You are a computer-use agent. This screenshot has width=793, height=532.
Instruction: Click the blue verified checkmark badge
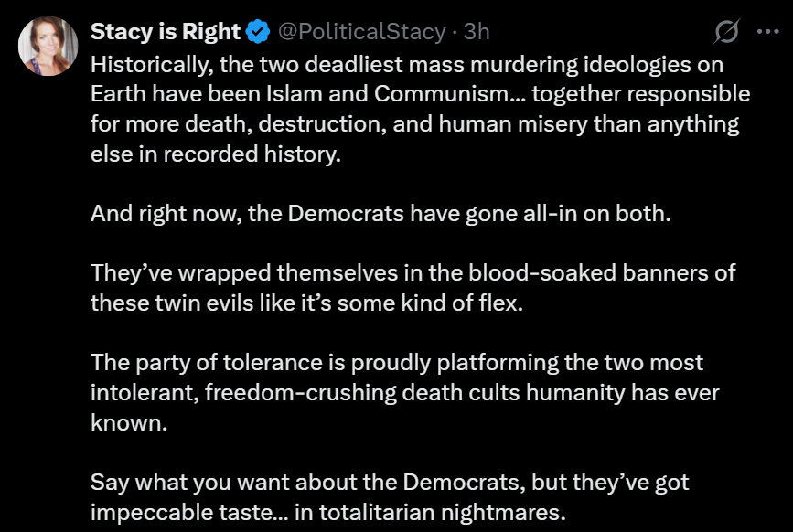pos(259,32)
